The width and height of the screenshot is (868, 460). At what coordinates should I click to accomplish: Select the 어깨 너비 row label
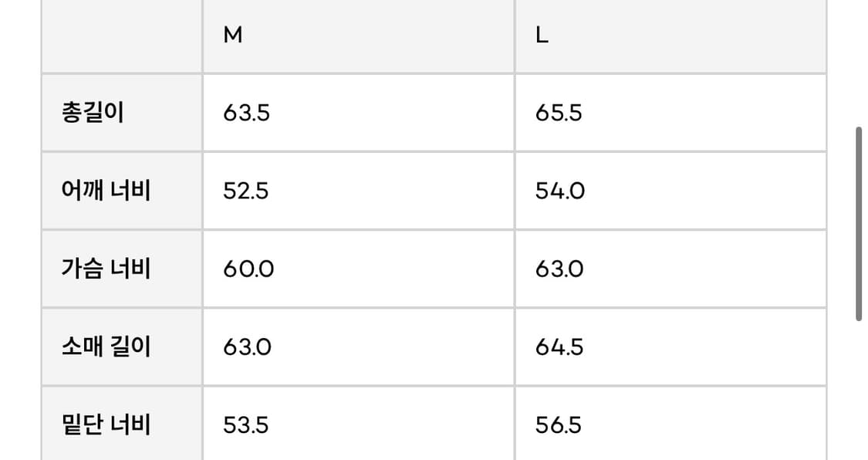(106, 191)
